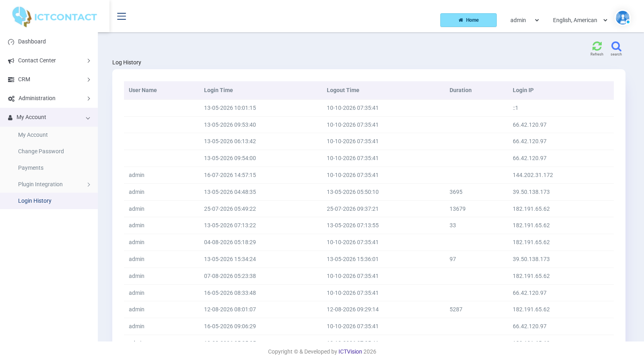644x362 pixels.
Task: Click the Duration column header
Action: [x=460, y=90]
